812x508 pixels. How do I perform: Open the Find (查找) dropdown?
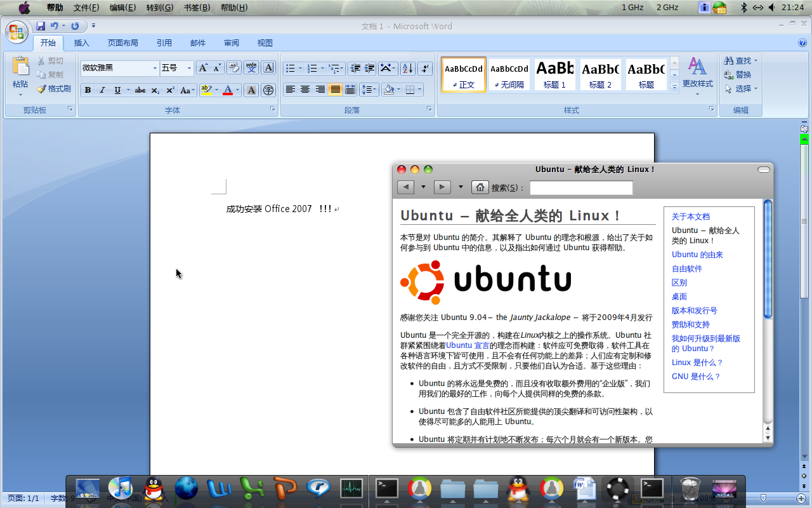(x=756, y=61)
